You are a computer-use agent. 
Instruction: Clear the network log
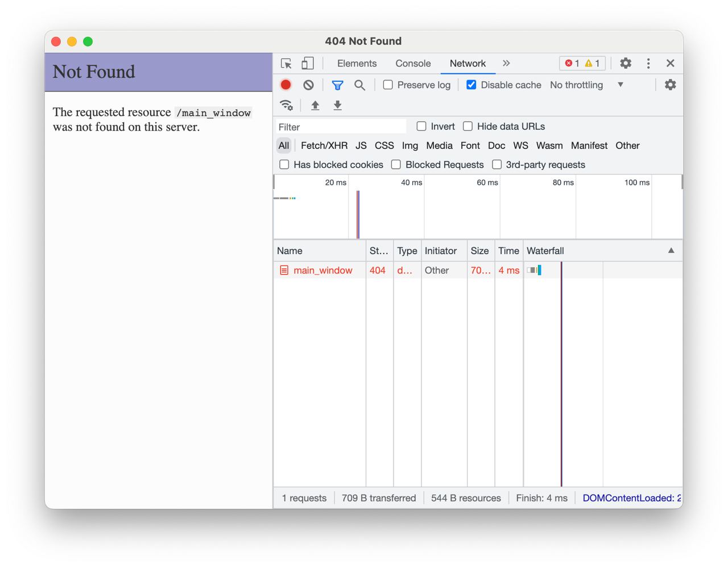tap(308, 85)
